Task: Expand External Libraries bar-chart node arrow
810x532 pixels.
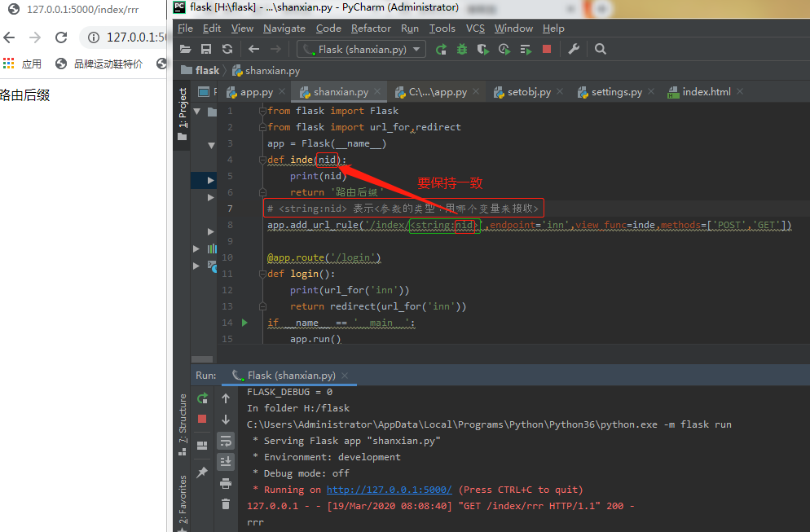Action: 196,248
